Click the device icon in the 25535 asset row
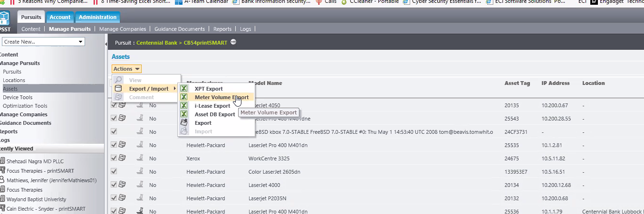This screenshot has width=644, height=214. pyautogui.click(x=122, y=145)
